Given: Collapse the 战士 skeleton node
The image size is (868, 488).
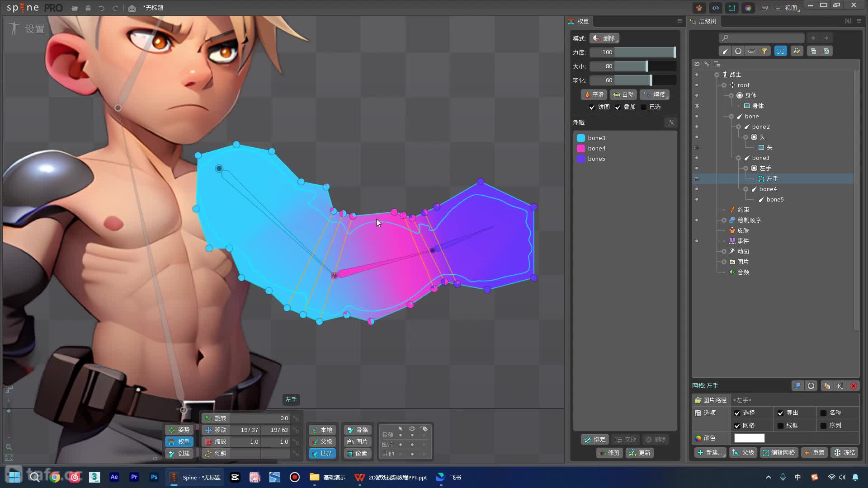Looking at the screenshot, I should click(717, 75).
